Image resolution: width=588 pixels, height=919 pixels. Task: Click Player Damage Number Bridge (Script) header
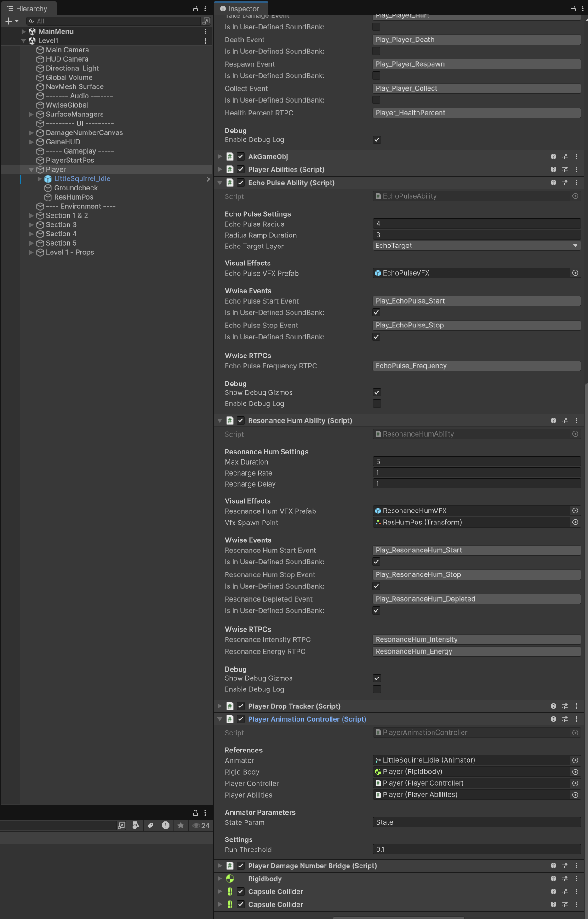[312, 866]
